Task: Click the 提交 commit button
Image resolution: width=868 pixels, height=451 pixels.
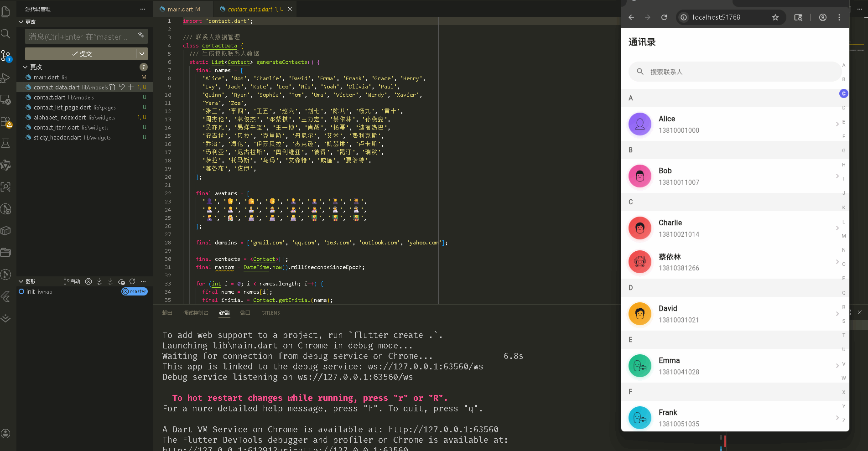Action: coord(81,54)
